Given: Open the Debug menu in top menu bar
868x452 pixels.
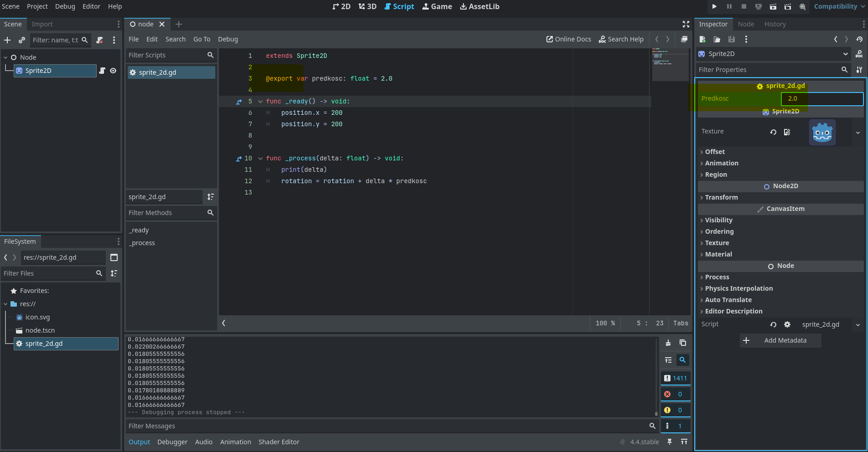Looking at the screenshot, I should coord(65,6).
